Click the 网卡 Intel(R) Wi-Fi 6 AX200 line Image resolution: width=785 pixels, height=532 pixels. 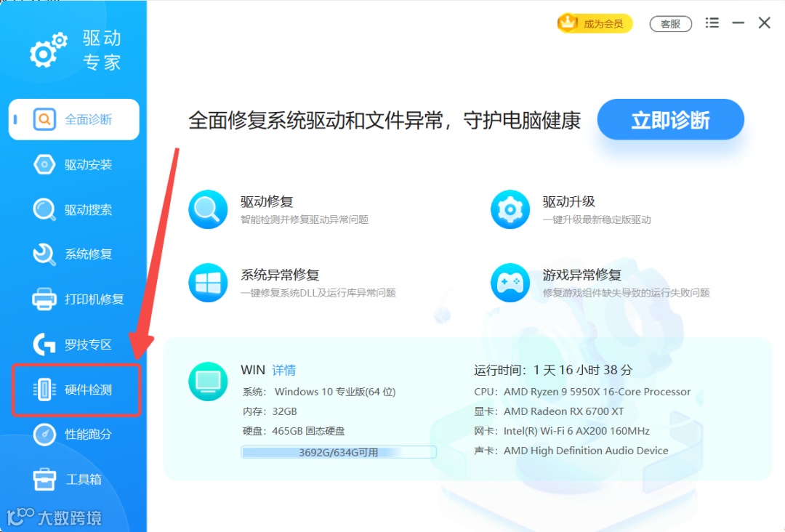coord(562,431)
